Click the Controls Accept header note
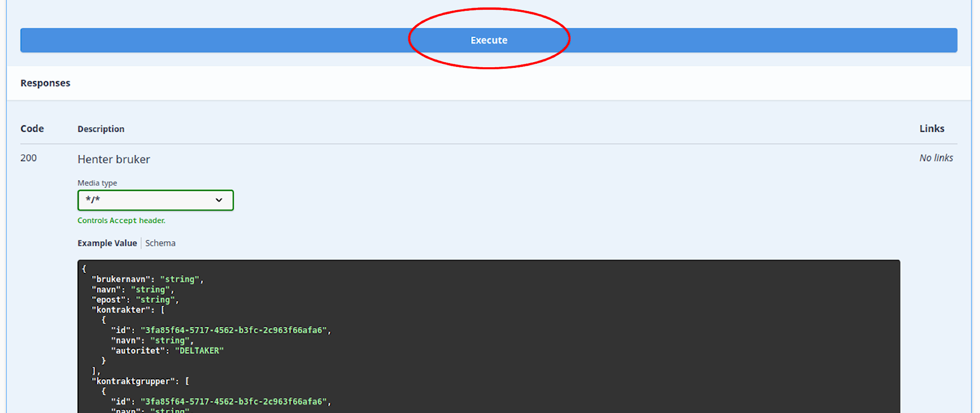 pyautogui.click(x=121, y=220)
